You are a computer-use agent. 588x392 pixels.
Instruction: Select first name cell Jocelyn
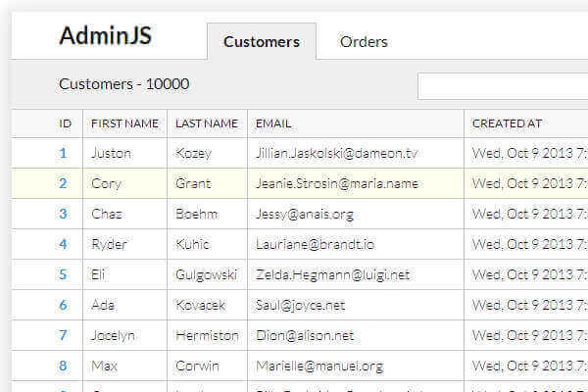(x=113, y=335)
